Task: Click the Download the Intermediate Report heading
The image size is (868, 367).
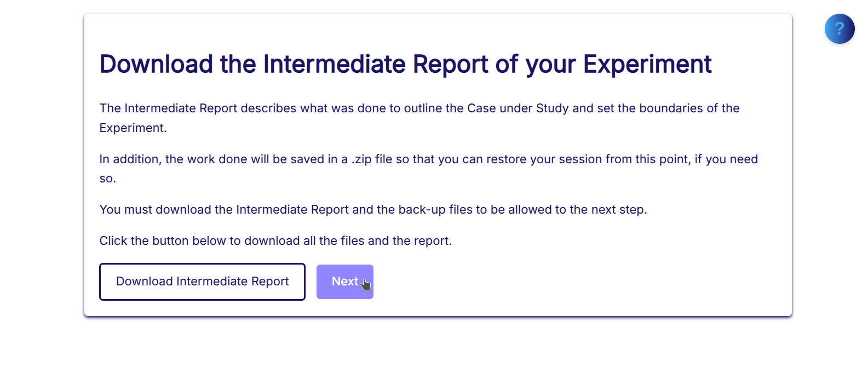Action: pos(405,64)
